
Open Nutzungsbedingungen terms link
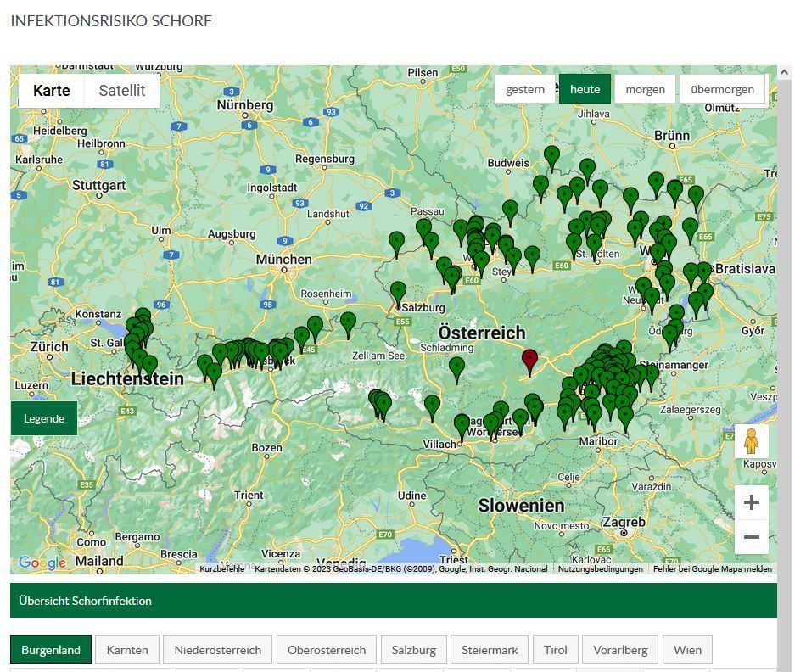601,568
